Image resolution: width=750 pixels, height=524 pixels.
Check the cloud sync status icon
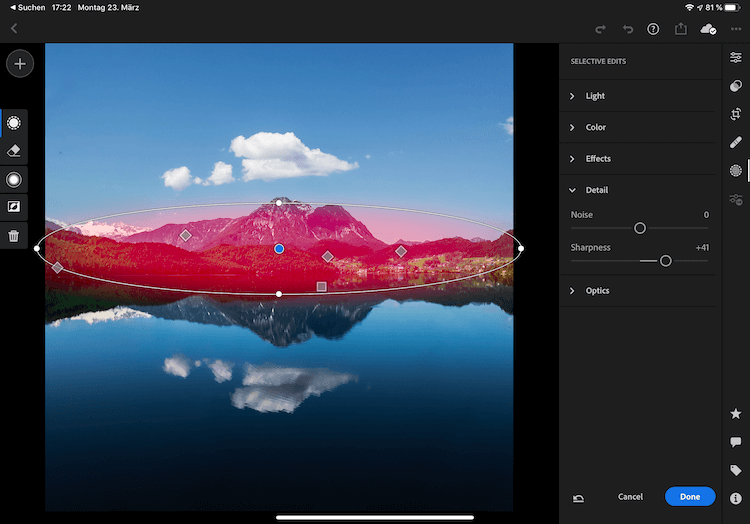(x=708, y=29)
